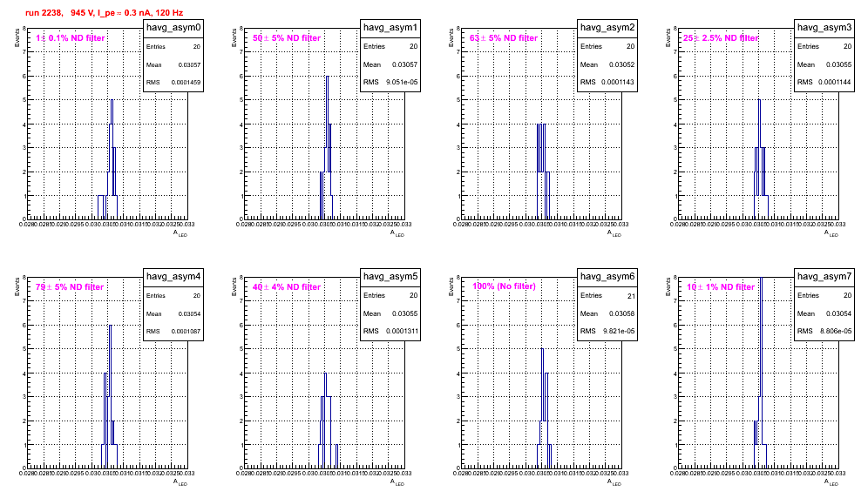Select the havg_asym1 stats box title

pos(390,28)
